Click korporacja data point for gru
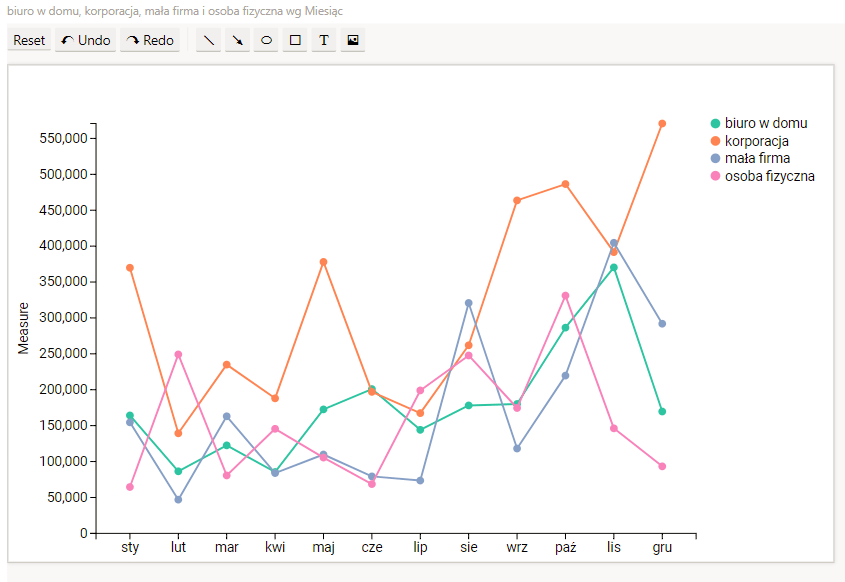The height and width of the screenshot is (582, 845). coord(662,124)
